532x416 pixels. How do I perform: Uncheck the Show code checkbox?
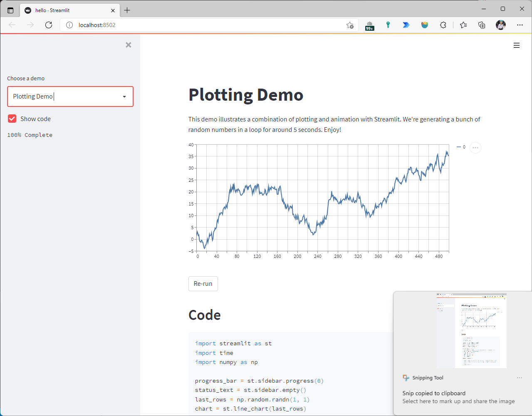12,119
